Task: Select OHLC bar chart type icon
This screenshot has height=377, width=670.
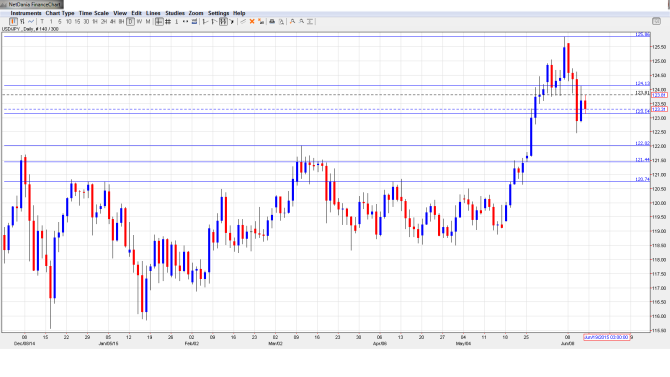Action: (x=22, y=21)
